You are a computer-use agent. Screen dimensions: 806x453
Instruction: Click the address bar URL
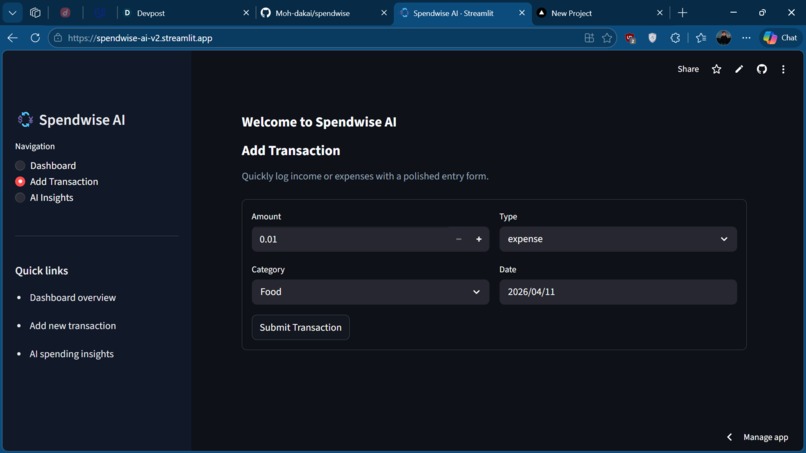point(140,38)
